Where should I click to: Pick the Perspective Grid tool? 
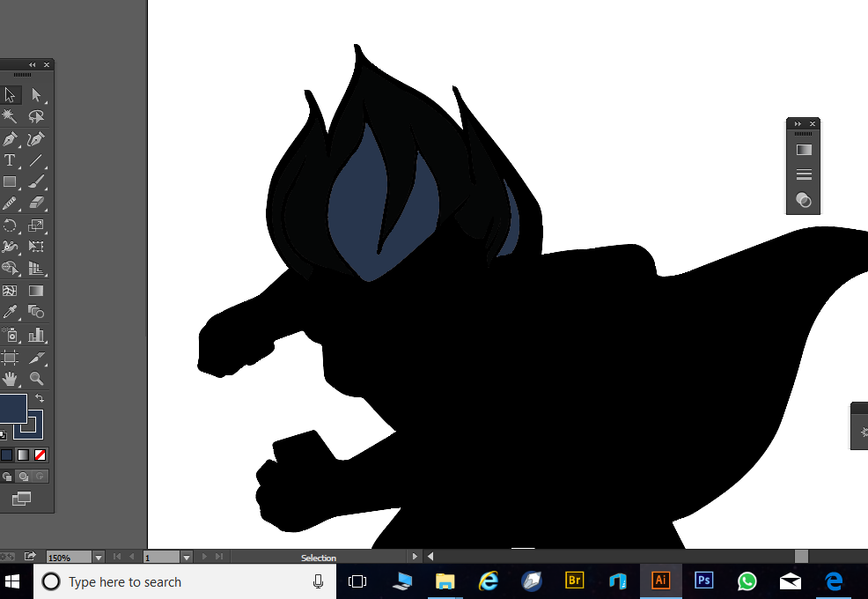(36, 268)
